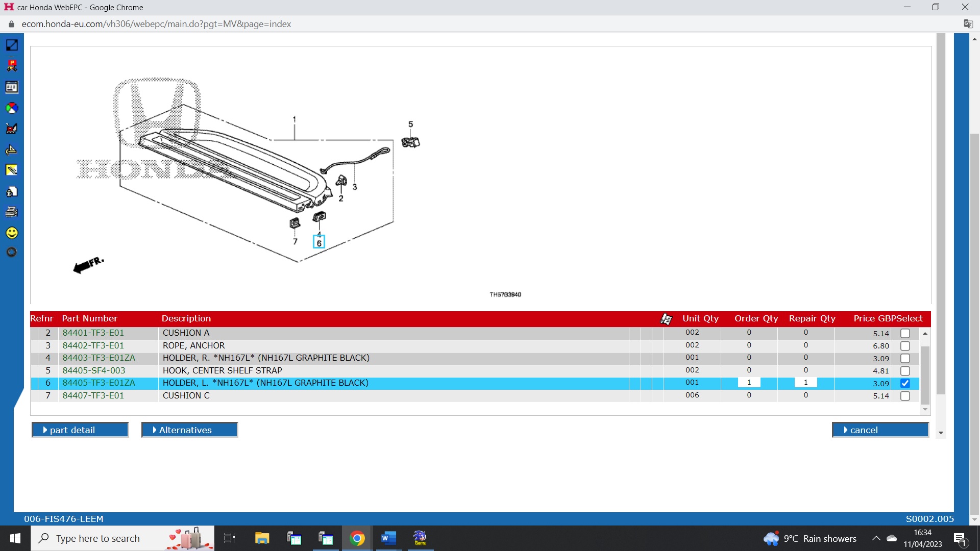The width and height of the screenshot is (980, 551).
Task: Click the dark ring icon in sidebar
Action: click(x=12, y=252)
